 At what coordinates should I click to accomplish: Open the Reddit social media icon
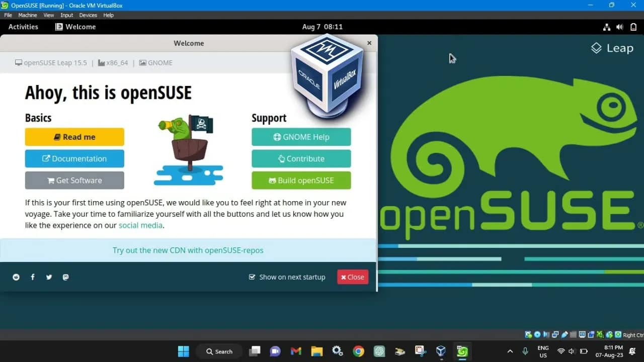point(16,277)
